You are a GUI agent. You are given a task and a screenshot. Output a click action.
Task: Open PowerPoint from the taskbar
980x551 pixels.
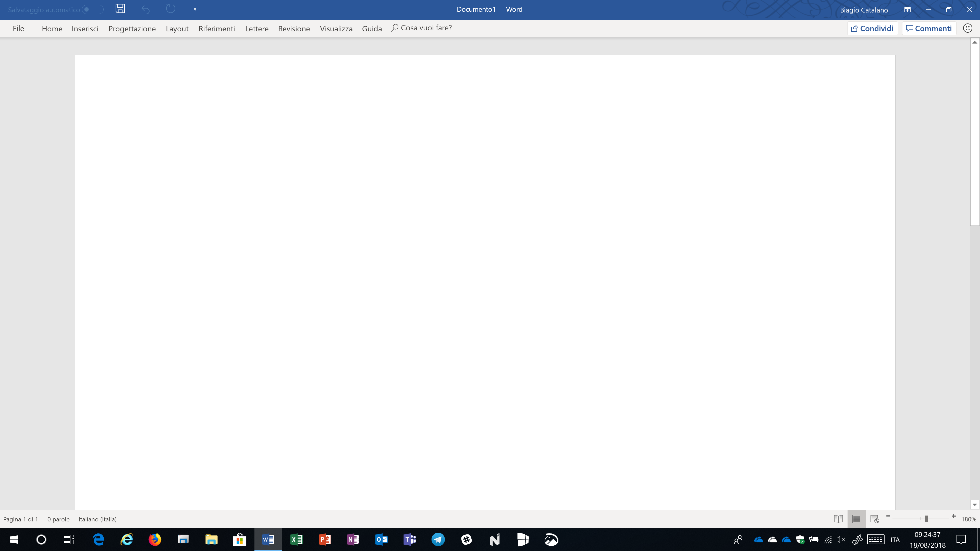tap(325, 539)
